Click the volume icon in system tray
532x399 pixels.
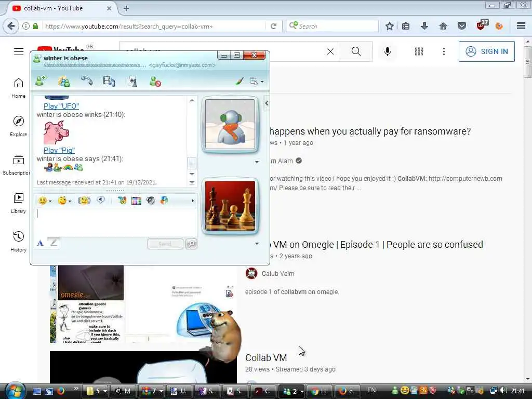504,391
